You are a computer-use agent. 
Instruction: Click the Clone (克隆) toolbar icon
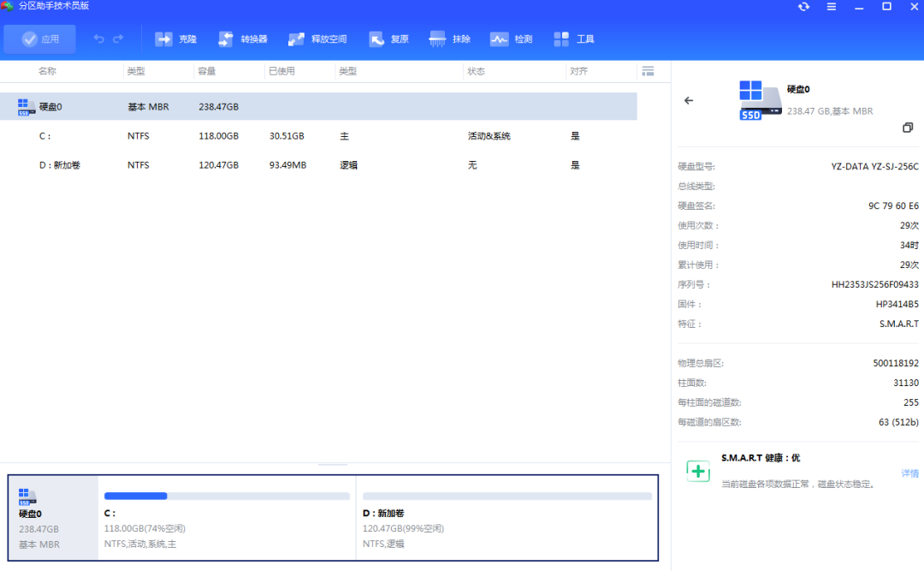[163, 39]
